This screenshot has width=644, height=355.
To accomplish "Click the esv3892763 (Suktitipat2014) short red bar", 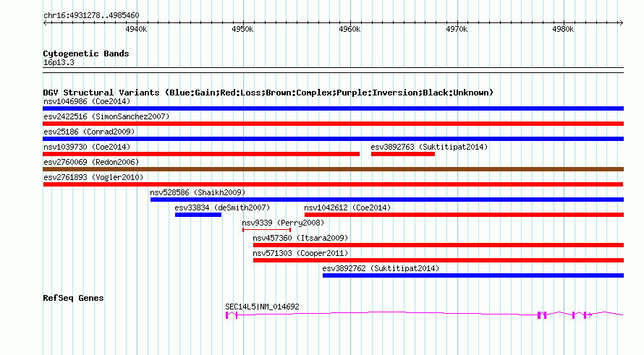I will pos(403,154).
